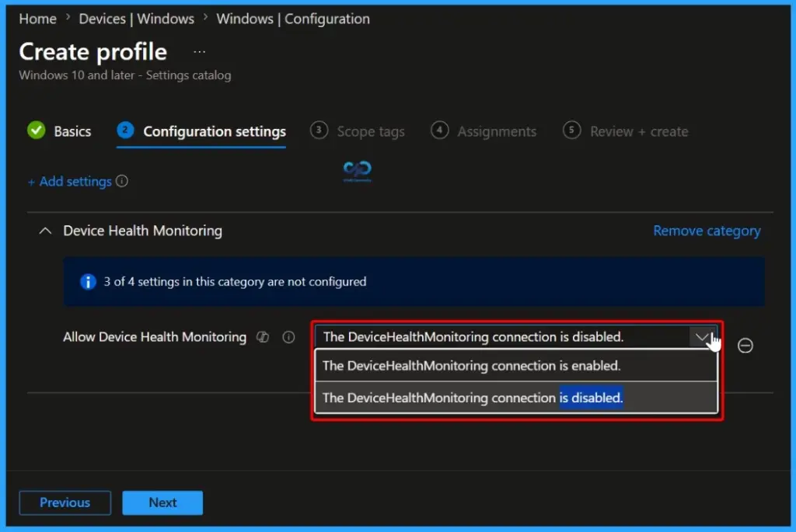
Task: Open the Allow Device Health Monitoring combo box
Action: pyautogui.click(x=515, y=337)
